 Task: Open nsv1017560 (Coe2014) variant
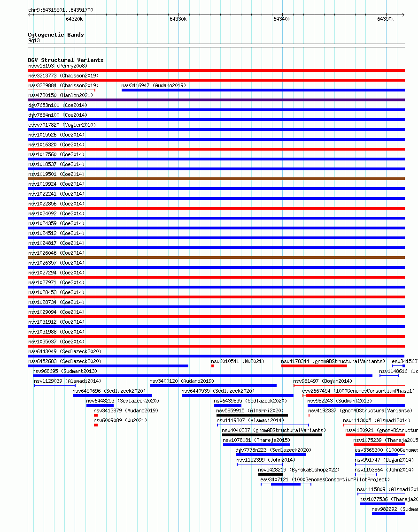pyautogui.click(x=56, y=154)
